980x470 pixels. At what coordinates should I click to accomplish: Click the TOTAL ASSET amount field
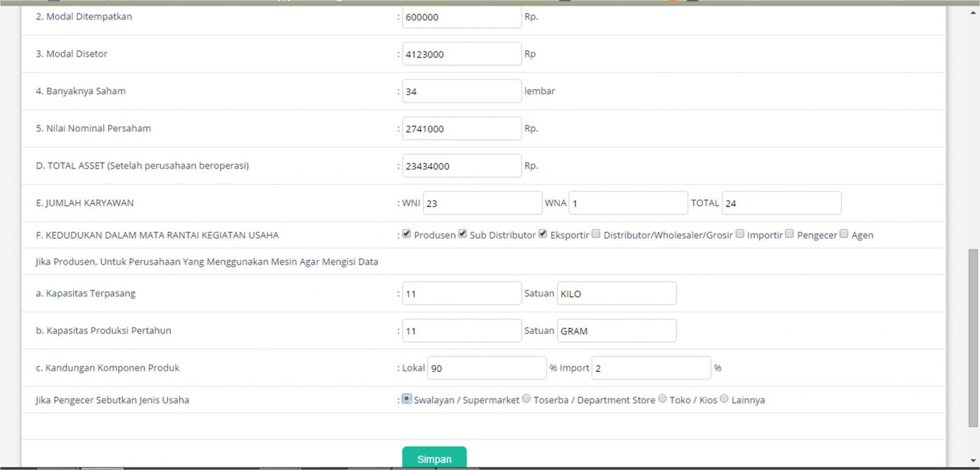click(461, 166)
